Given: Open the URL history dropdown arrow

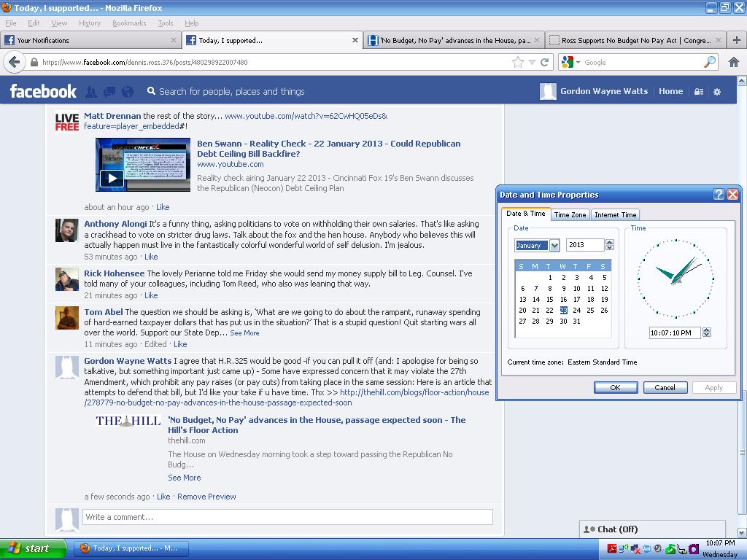Looking at the screenshot, I should tap(532, 63).
